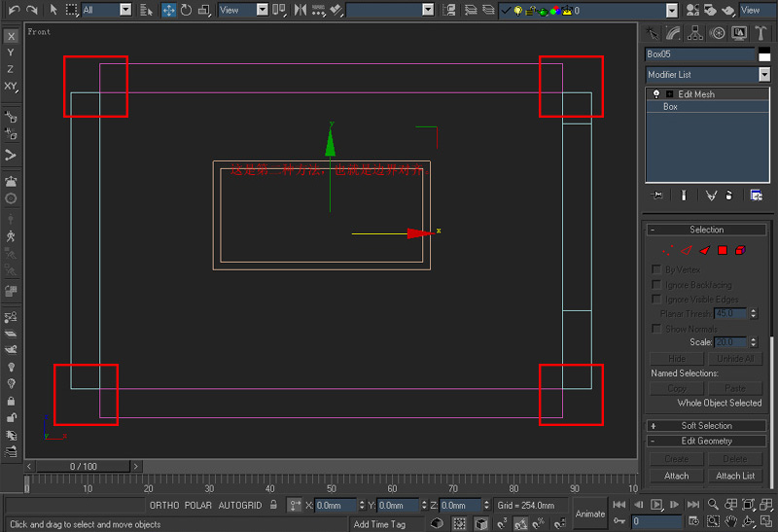Select the Box entry in modifier stack
Image resolution: width=778 pixels, height=532 pixels.
coord(671,107)
